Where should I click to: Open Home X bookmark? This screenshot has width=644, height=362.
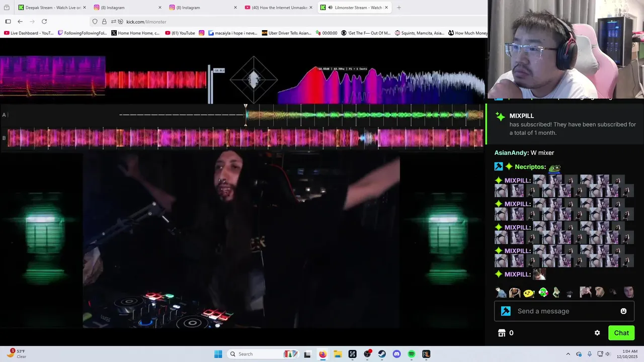point(136,33)
